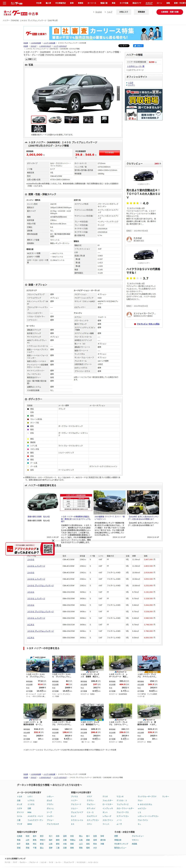Open 車買取 in the top navigation
The width and height of the screenshot is (186, 868).
tap(80, 3)
